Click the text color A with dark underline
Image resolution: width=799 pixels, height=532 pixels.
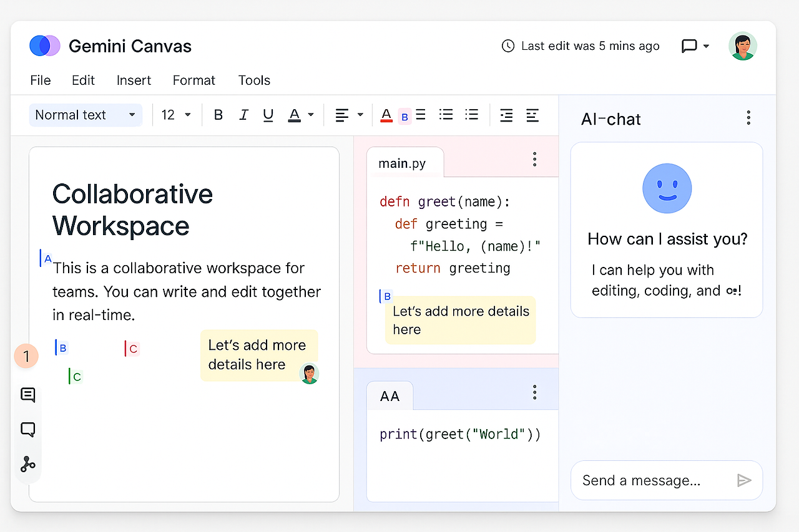[294, 115]
